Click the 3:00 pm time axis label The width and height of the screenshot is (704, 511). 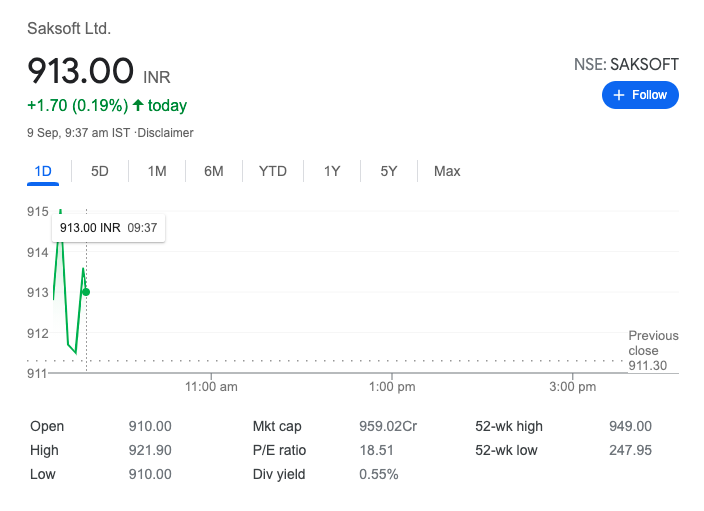point(572,387)
